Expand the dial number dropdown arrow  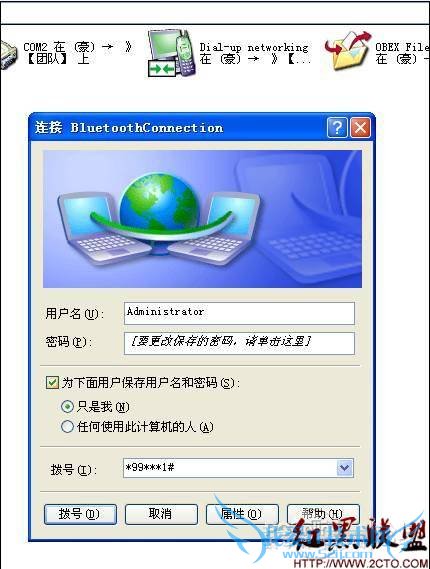(x=344, y=468)
